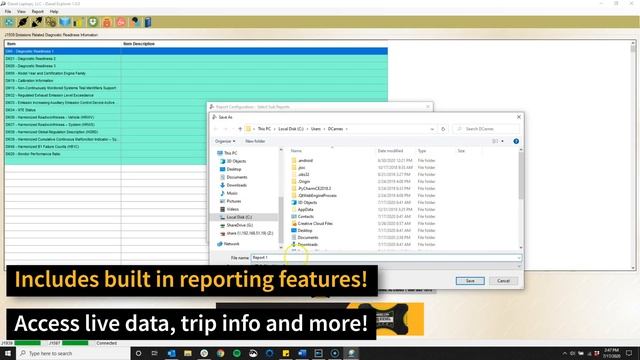The width and height of the screenshot is (640, 360).
Task: Click the Up arrow in Save As dialog
Action: pos(240,129)
